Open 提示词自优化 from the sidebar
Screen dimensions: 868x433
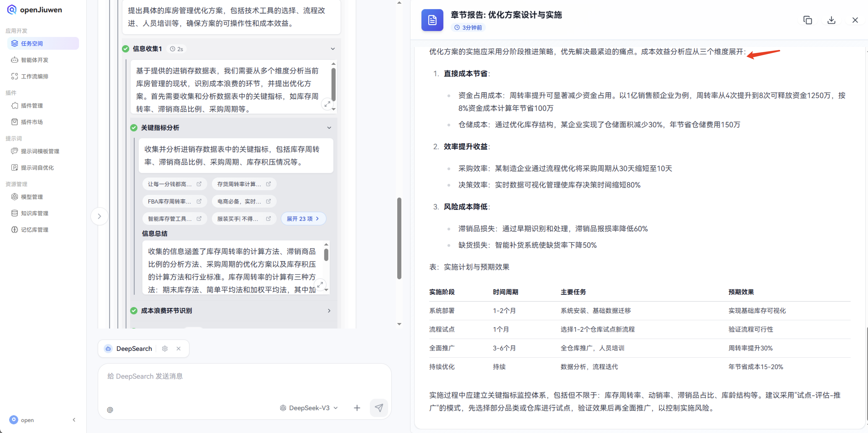tap(37, 167)
